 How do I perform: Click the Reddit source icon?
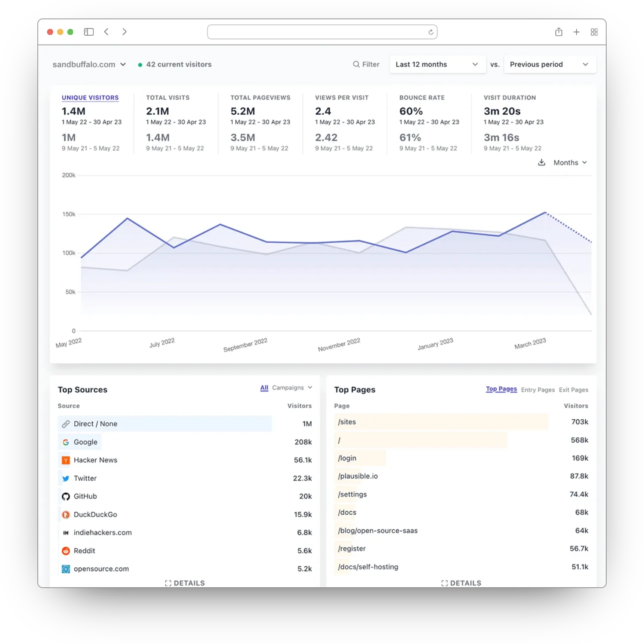[66, 550]
